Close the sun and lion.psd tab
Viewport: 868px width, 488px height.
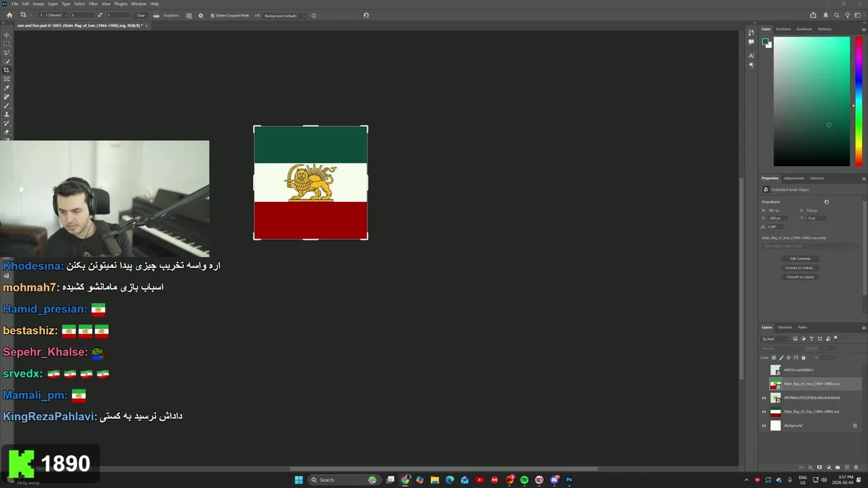tap(146, 26)
